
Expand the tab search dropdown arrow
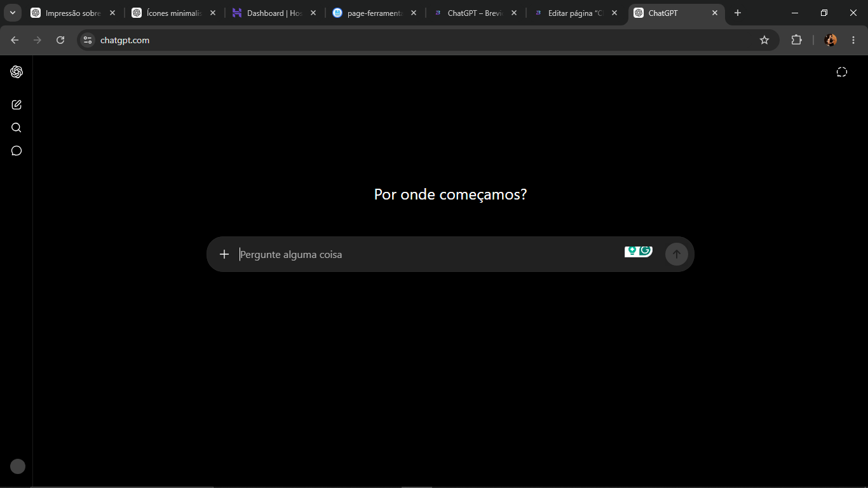click(x=13, y=13)
